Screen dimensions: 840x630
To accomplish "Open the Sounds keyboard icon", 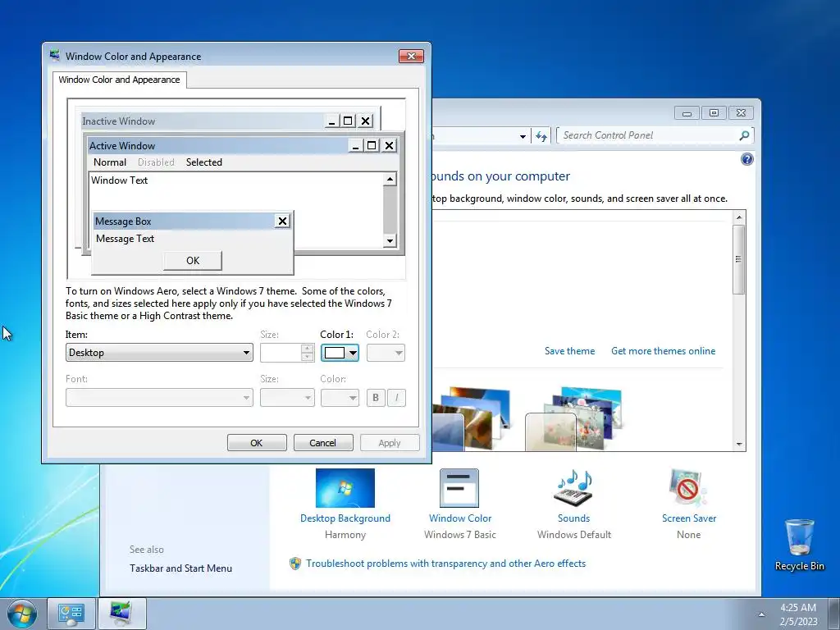I will [x=573, y=488].
